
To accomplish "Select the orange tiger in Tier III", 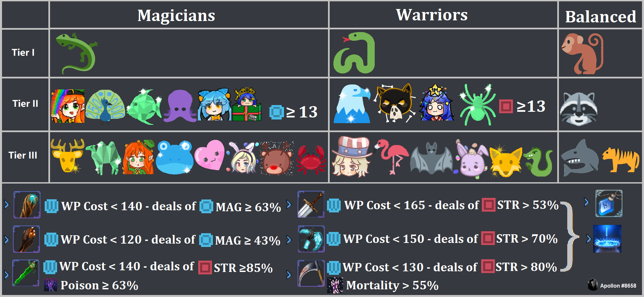I will click(620, 160).
